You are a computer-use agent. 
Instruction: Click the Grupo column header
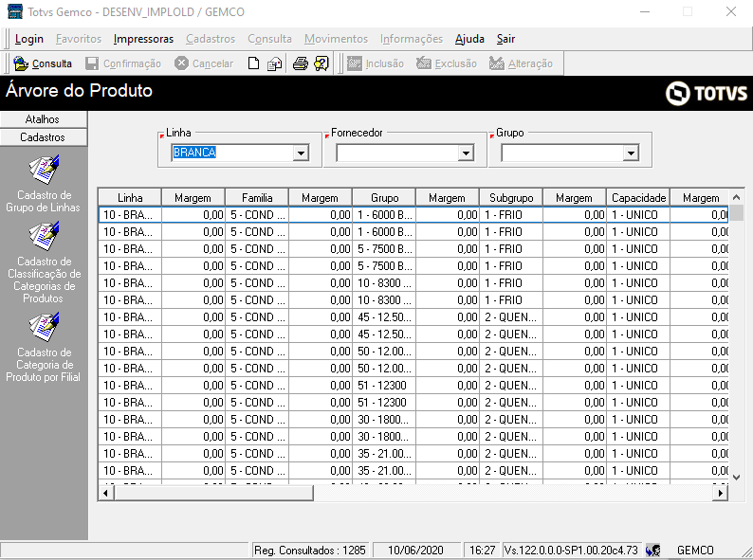point(384,198)
